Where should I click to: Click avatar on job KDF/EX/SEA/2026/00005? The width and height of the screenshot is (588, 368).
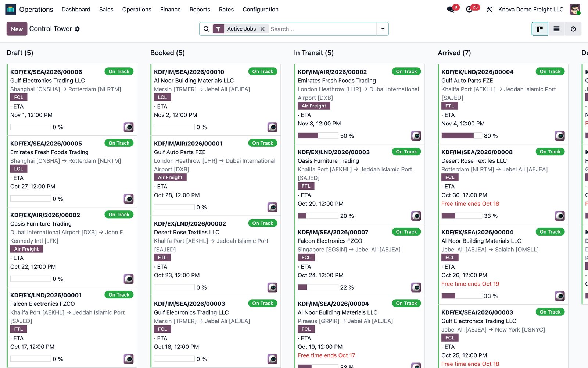pyautogui.click(x=129, y=199)
